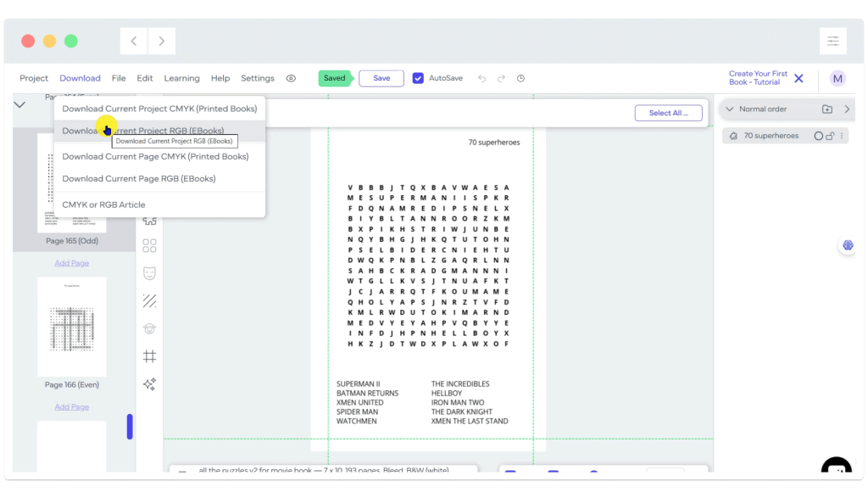Open the Project menu
This screenshot has width=868, height=498.
[34, 79]
